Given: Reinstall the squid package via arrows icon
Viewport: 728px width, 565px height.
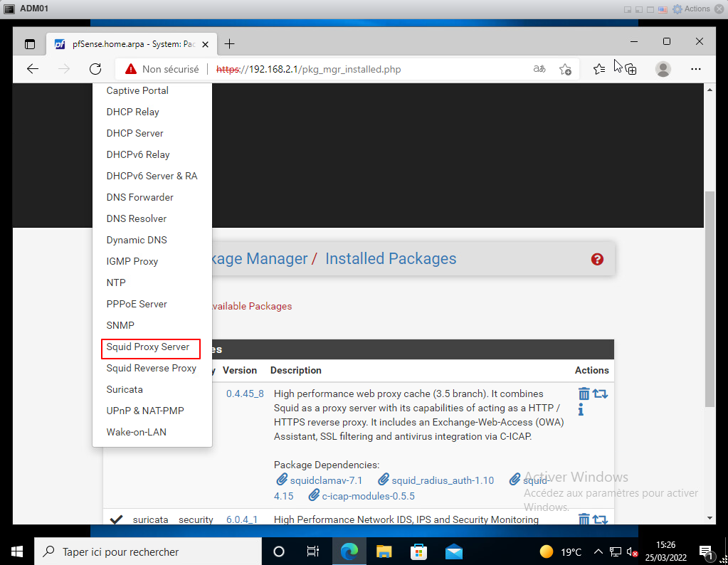Looking at the screenshot, I should [600, 394].
